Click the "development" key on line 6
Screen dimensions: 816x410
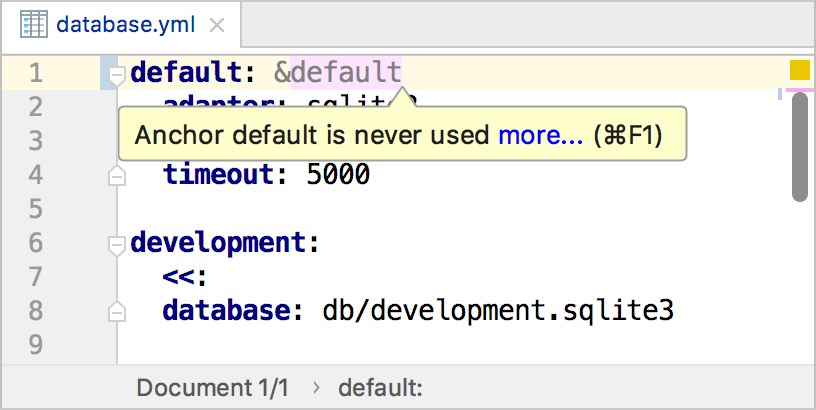(x=216, y=243)
